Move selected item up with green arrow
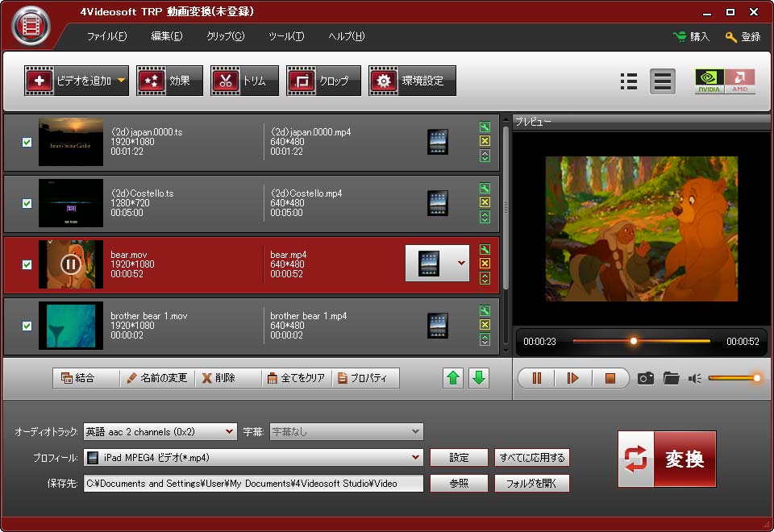 coord(454,378)
